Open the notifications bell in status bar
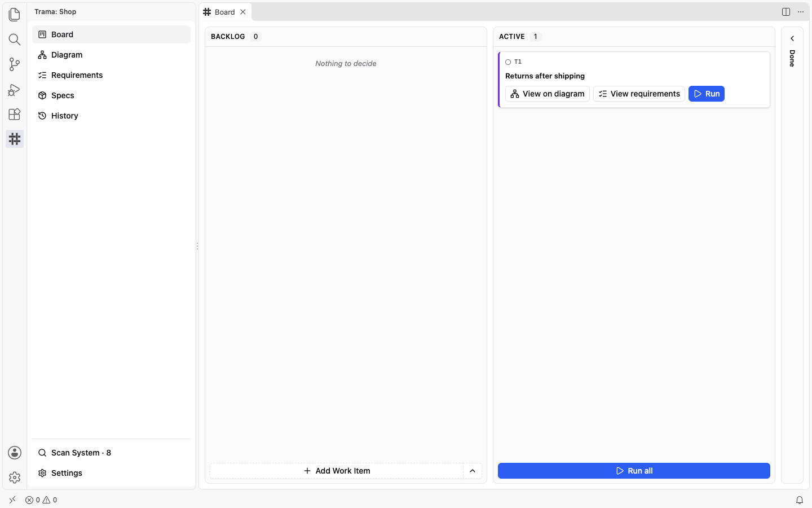The width and height of the screenshot is (812, 508). point(800,500)
